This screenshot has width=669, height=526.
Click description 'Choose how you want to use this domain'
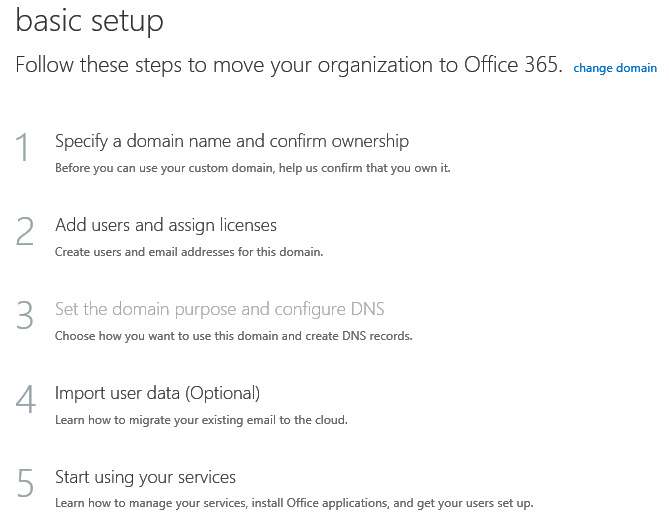tap(233, 336)
